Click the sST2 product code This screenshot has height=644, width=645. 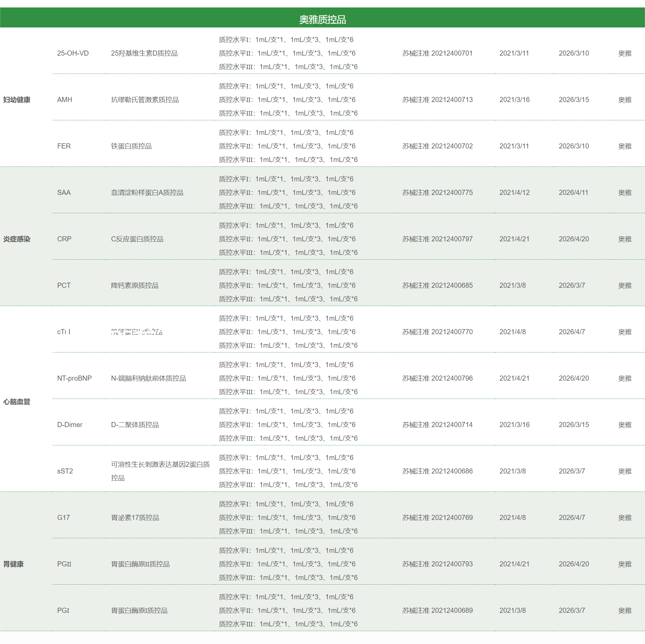[x=65, y=471]
